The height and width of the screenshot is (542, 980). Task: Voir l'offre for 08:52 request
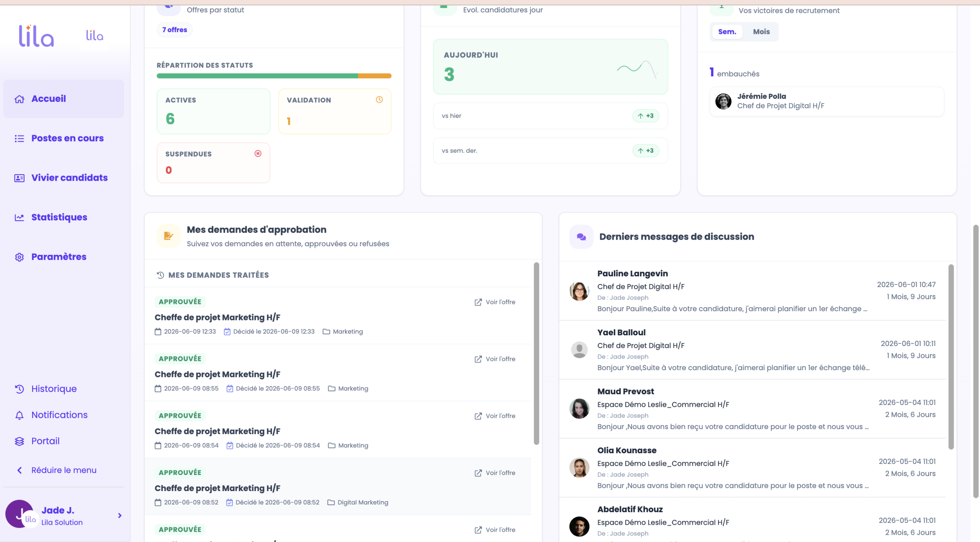pos(495,473)
